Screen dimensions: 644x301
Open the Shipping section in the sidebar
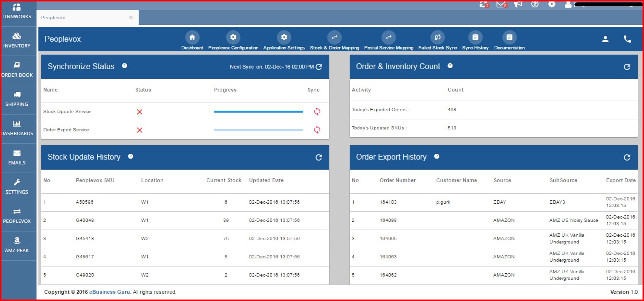pos(17,99)
